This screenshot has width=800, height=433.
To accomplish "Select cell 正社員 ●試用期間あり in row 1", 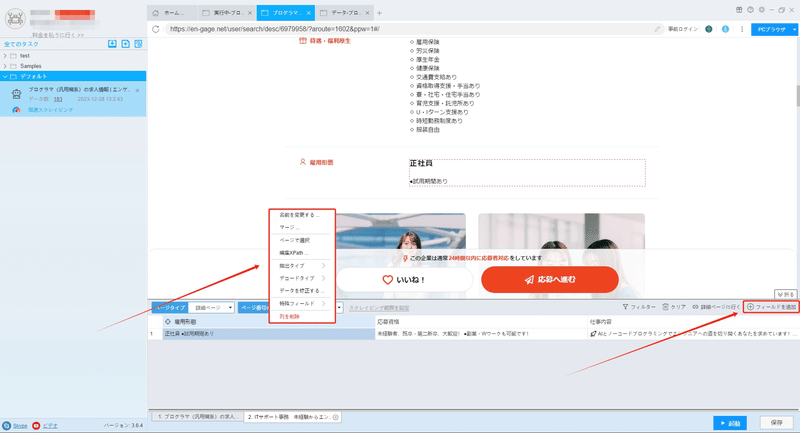I will pos(269,334).
